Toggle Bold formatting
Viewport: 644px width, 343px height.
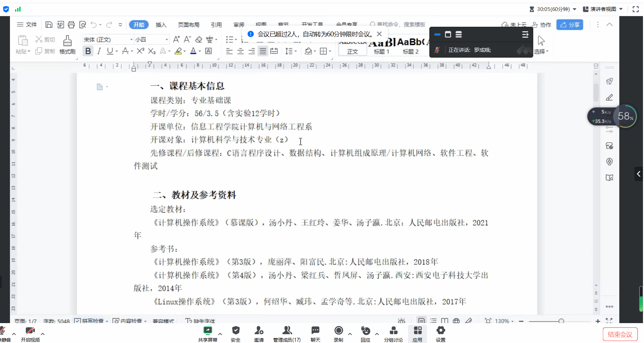(88, 51)
